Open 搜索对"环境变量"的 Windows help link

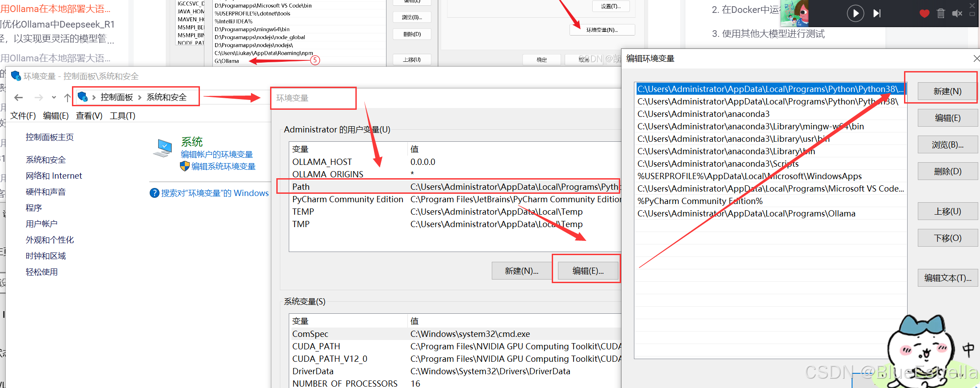(x=215, y=193)
